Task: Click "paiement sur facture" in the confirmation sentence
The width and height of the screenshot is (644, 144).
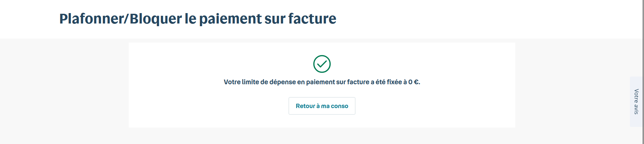Action: 337,82
